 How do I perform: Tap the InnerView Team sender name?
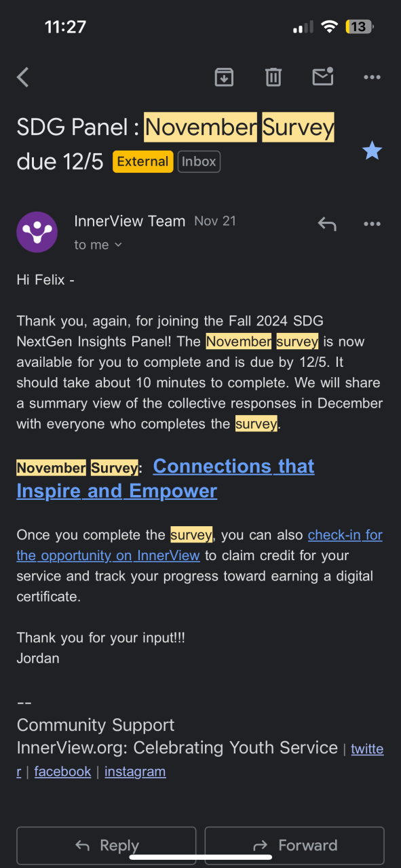tap(130, 221)
